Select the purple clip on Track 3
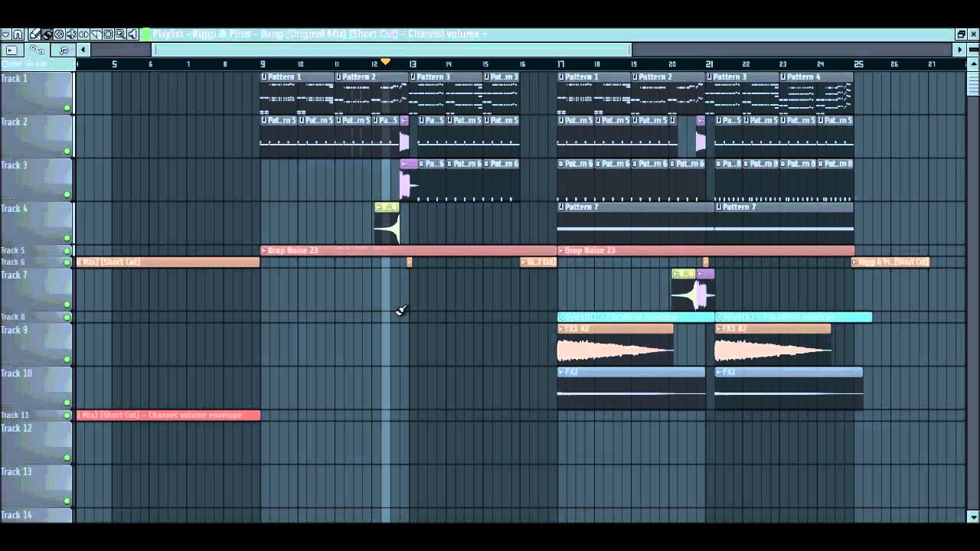The height and width of the screenshot is (551, 980). (x=408, y=179)
